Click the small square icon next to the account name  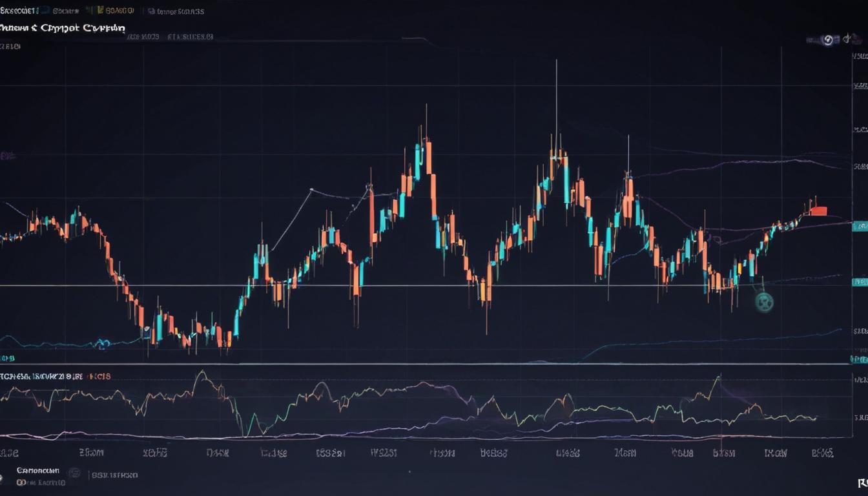(x=75, y=473)
